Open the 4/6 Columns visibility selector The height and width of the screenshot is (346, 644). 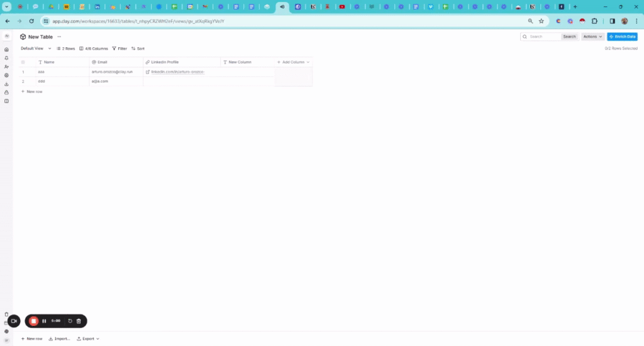[94, 48]
